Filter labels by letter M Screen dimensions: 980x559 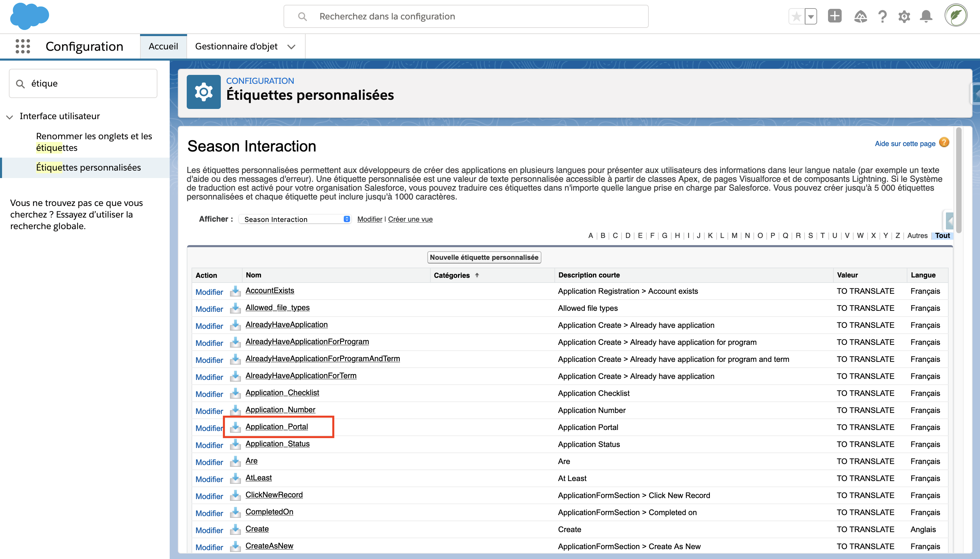click(x=734, y=235)
